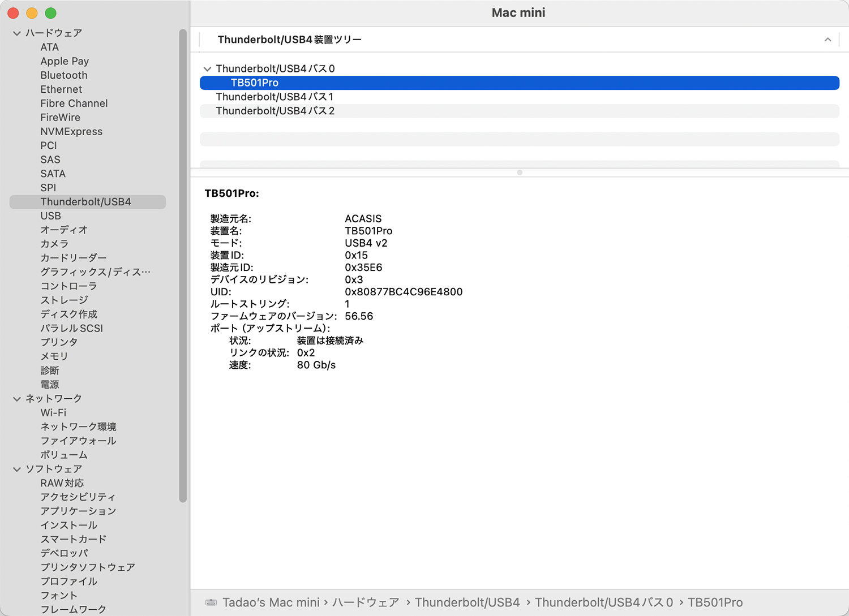Open ATA in the hardware list
The height and width of the screenshot is (616, 849).
pos(50,47)
